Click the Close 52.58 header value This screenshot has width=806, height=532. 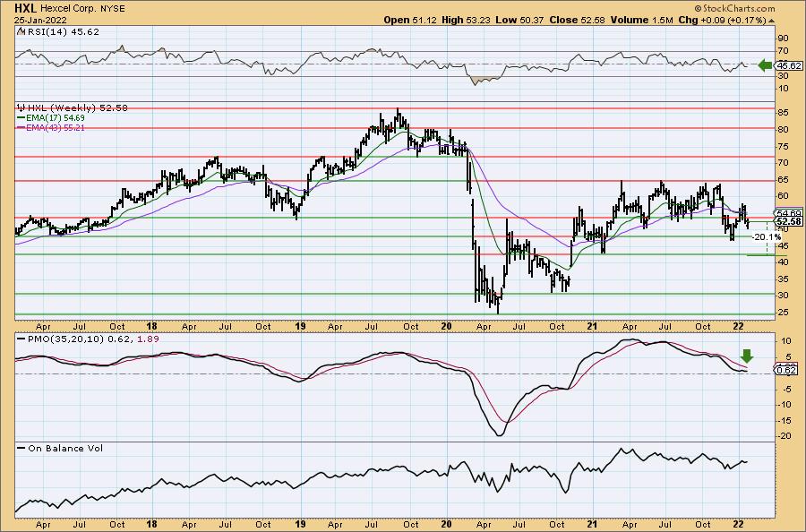click(578, 20)
